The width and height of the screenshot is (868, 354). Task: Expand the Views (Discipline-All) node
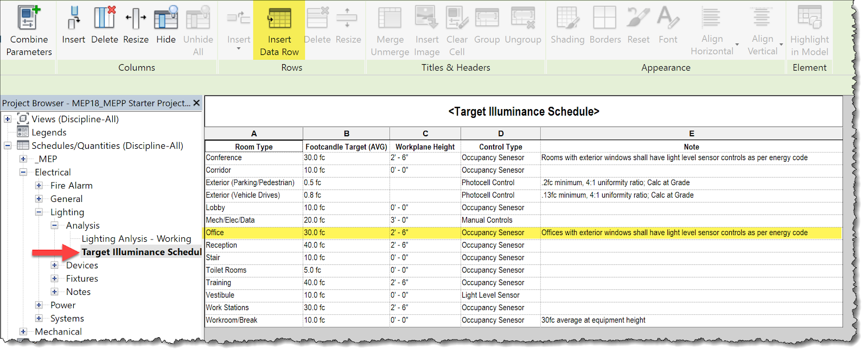8,119
